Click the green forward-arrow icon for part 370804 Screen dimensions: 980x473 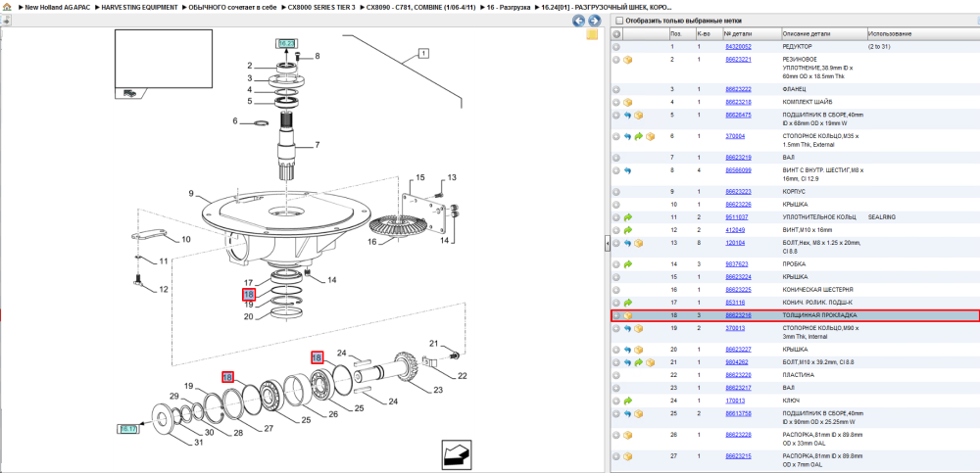(x=638, y=136)
